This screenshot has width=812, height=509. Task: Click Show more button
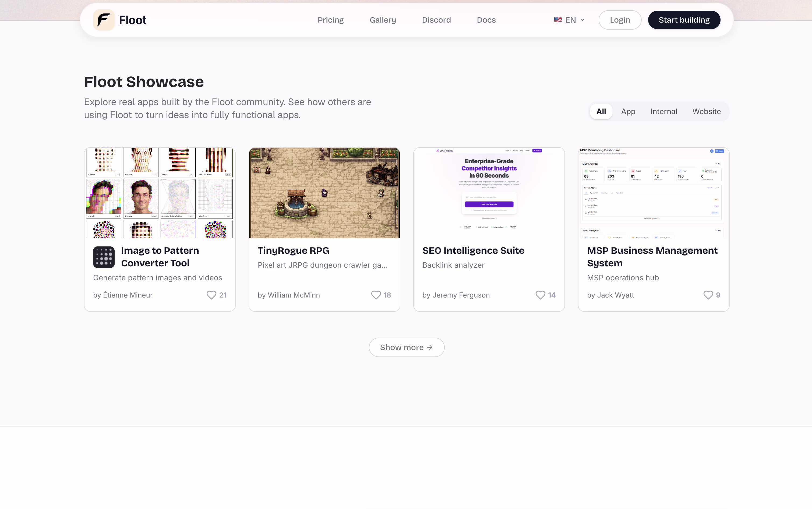(x=407, y=347)
